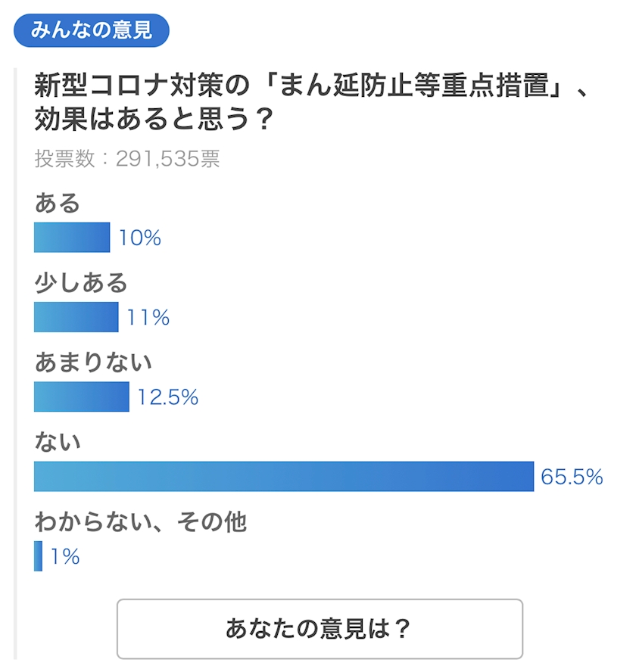Select the 少しある option label
Image resolution: width=636 pixels, height=672 pixels.
pos(81,282)
